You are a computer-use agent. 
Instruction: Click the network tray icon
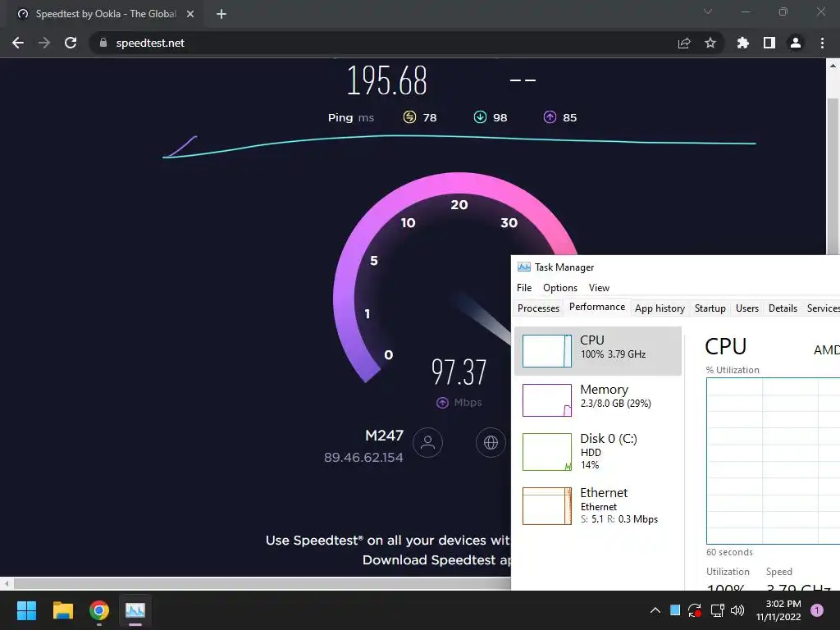tap(717, 610)
